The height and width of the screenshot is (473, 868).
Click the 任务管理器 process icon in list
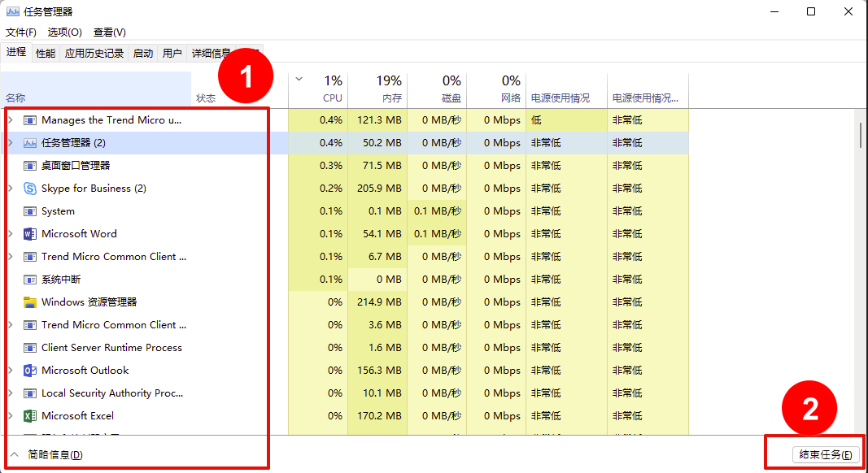[x=30, y=143]
